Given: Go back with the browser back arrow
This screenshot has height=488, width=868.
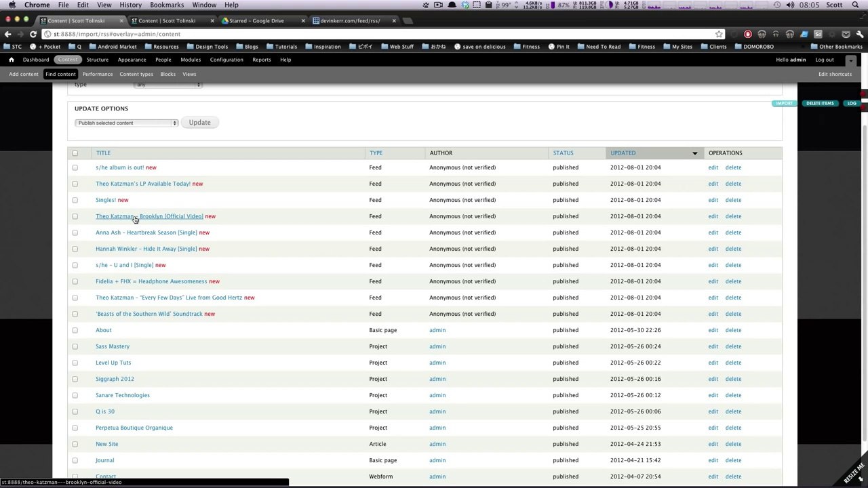Looking at the screenshot, I should (x=8, y=34).
